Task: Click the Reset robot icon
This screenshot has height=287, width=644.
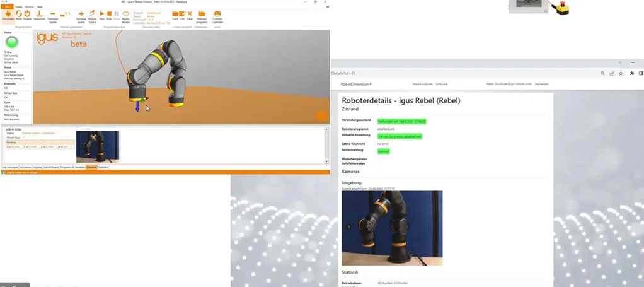Action: [x=18, y=14]
